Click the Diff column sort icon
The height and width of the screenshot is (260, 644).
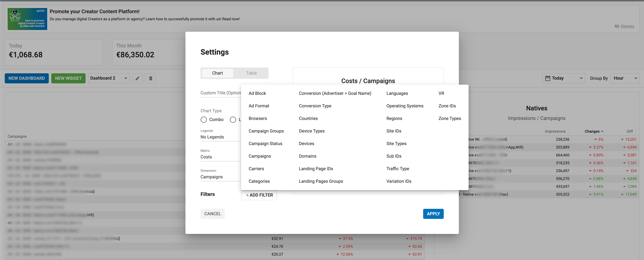pos(635,132)
